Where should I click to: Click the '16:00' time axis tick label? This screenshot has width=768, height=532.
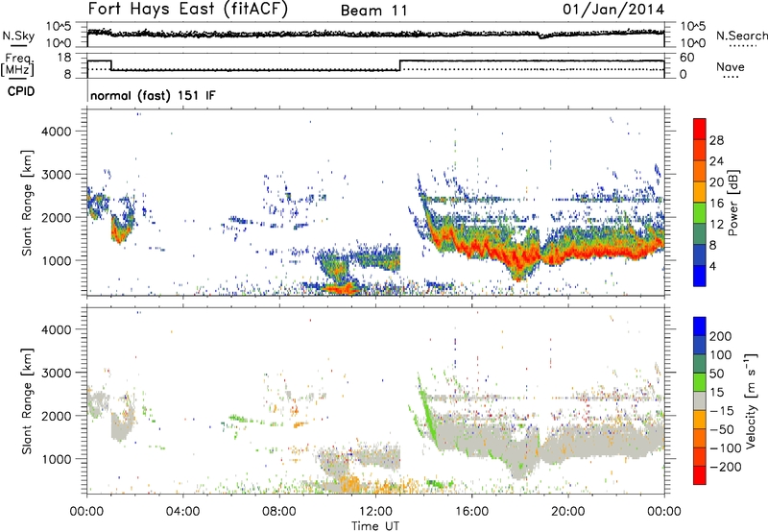472,512
